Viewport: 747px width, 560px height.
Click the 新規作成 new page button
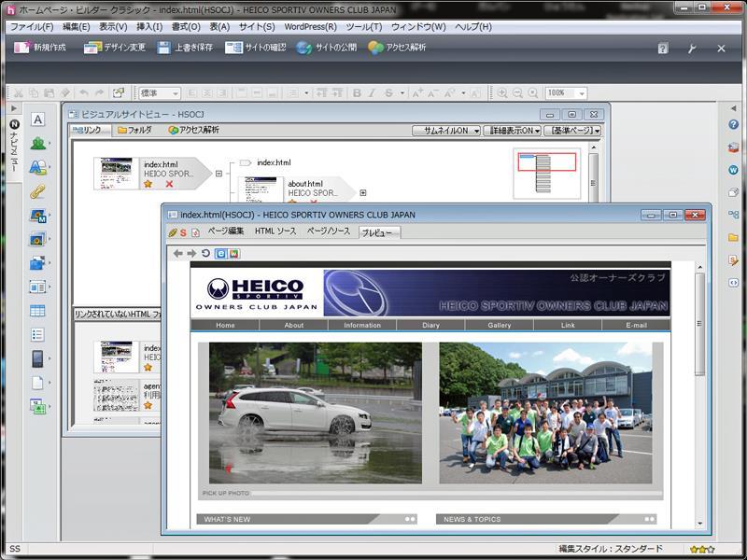40,48
